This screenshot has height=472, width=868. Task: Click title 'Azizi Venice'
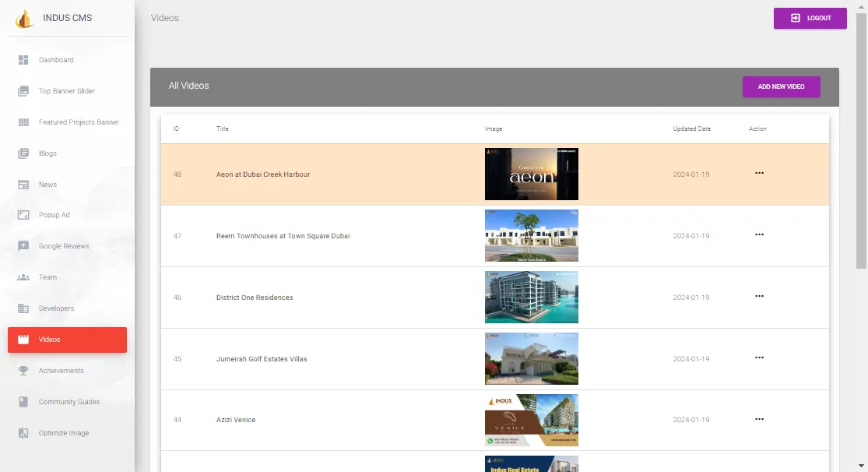click(236, 420)
